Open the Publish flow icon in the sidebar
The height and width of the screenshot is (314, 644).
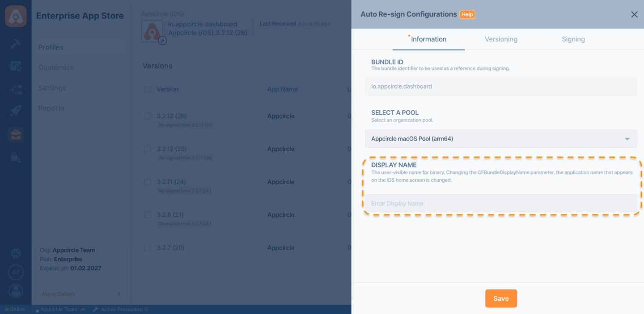point(16,89)
